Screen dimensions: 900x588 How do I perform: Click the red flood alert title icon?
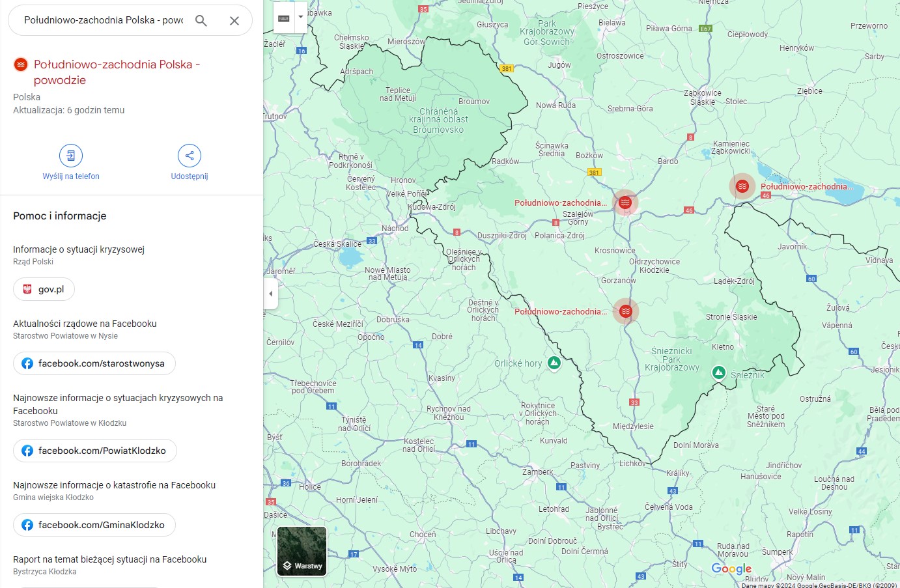pyautogui.click(x=21, y=64)
